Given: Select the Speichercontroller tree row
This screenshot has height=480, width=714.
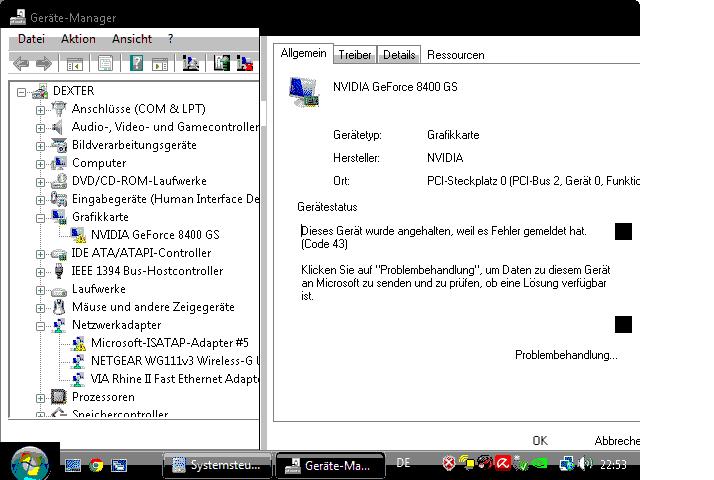Looking at the screenshot, I should (x=120, y=414).
